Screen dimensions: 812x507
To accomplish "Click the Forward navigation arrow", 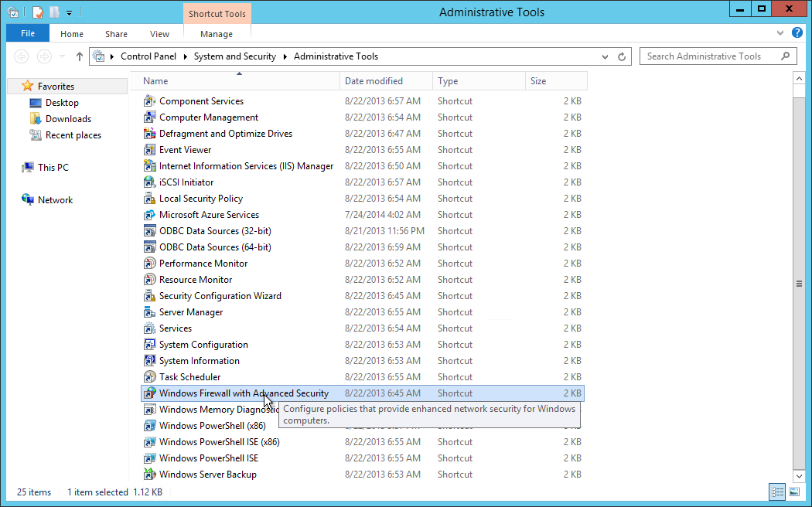I will [45, 56].
